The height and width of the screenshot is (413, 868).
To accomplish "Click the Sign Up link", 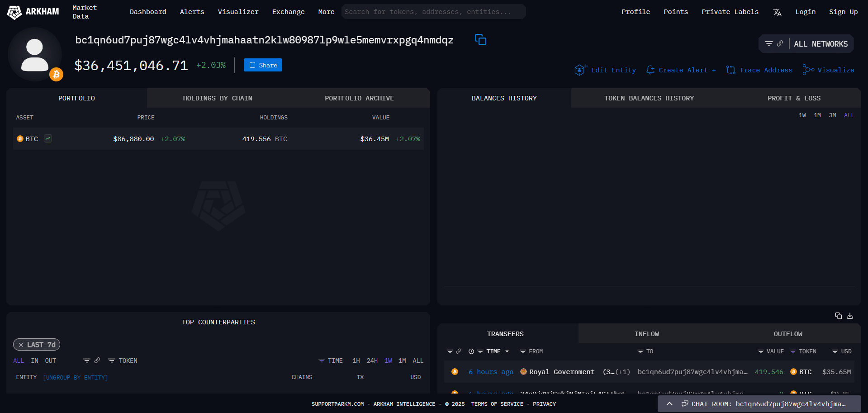I will click(x=843, y=12).
